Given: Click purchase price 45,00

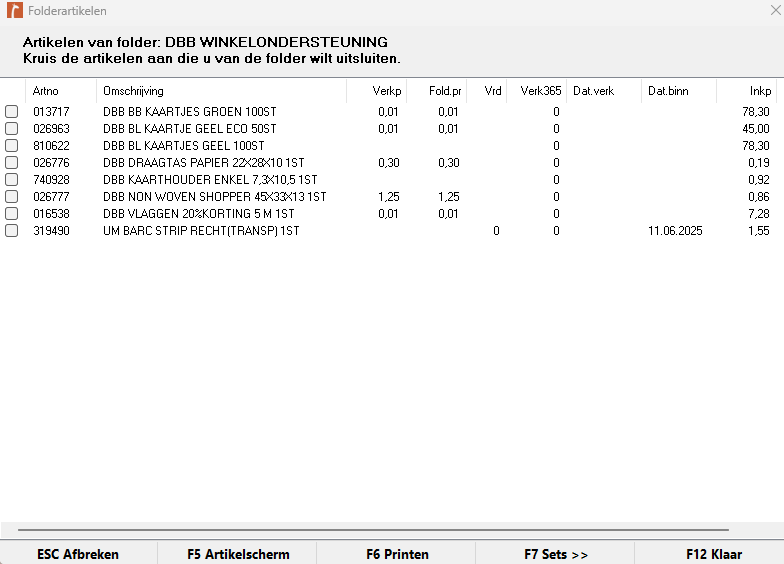Looking at the screenshot, I should (x=756, y=128).
